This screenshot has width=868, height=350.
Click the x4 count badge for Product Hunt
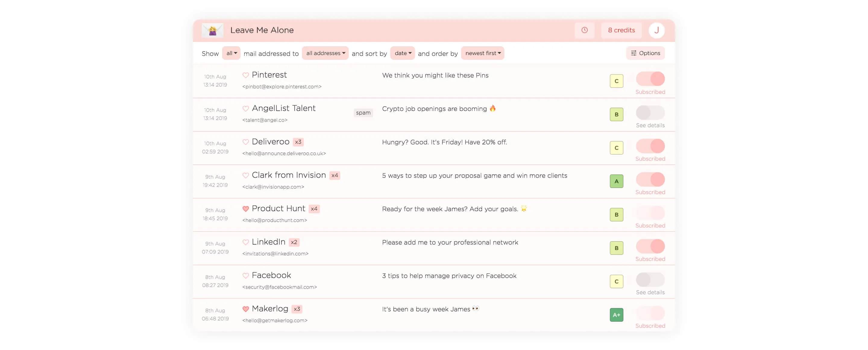click(x=314, y=209)
